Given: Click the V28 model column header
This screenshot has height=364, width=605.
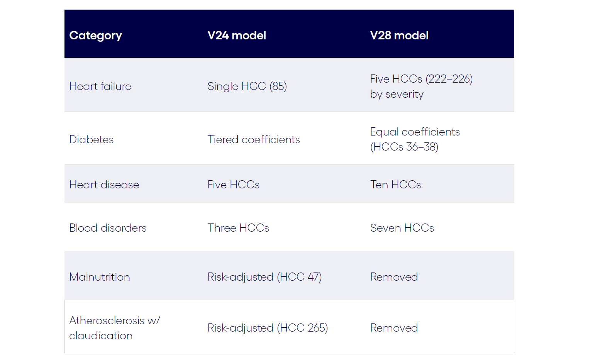Looking at the screenshot, I should (x=399, y=36).
